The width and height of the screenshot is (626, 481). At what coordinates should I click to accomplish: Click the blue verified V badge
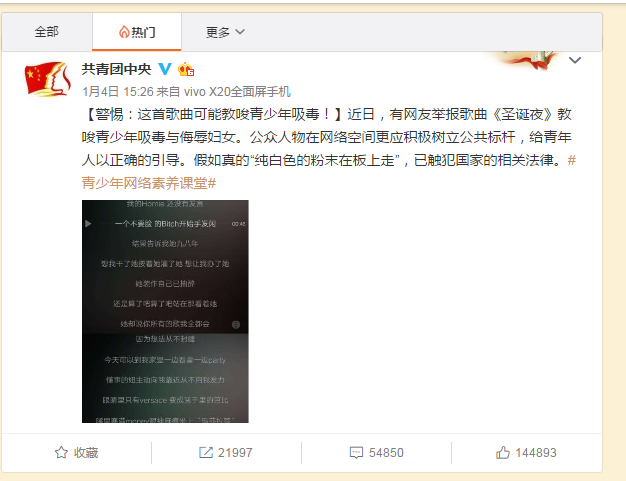click(x=165, y=69)
